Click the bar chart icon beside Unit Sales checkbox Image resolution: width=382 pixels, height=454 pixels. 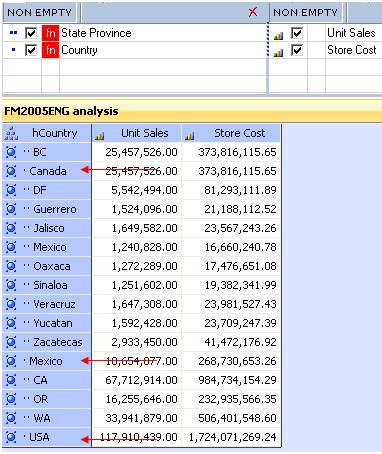[x=278, y=35]
